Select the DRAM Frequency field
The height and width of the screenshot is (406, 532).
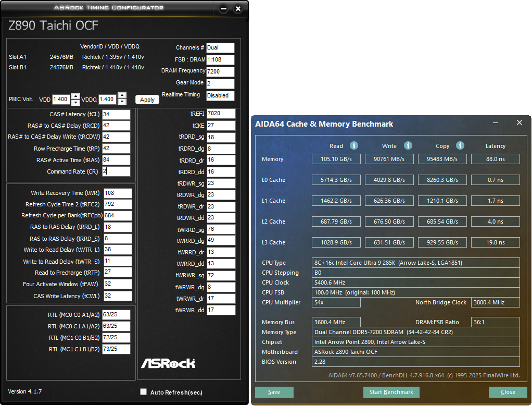(220, 72)
